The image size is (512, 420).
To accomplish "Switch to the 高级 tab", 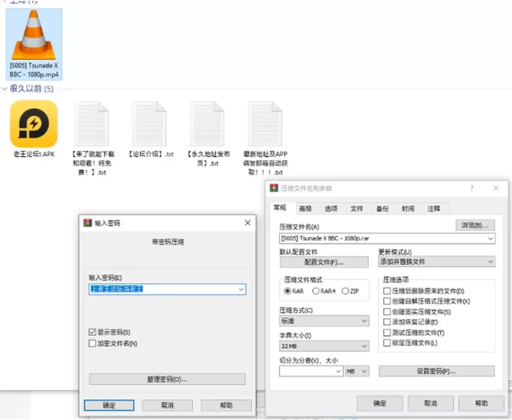I will [x=305, y=209].
